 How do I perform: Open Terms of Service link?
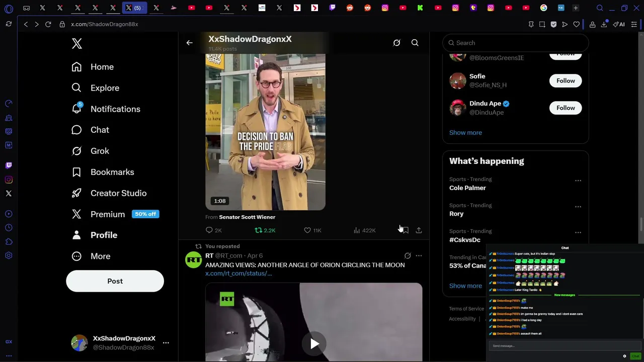point(466,309)
